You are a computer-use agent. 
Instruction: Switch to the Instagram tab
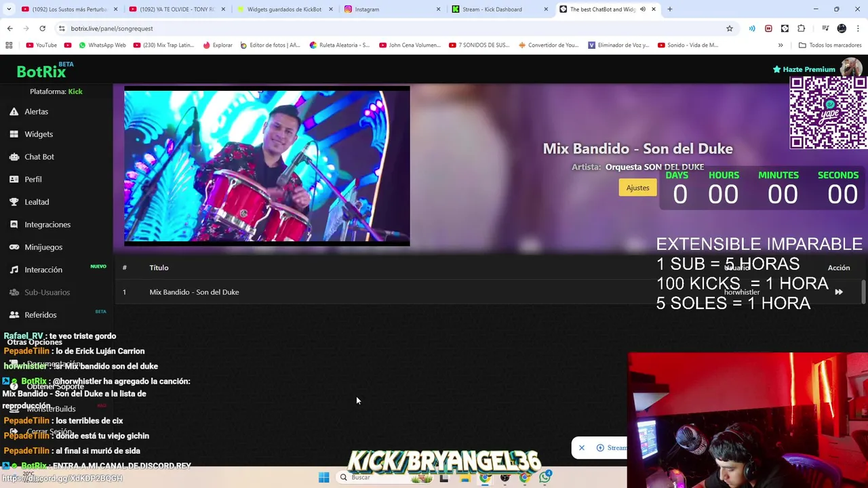391,9
